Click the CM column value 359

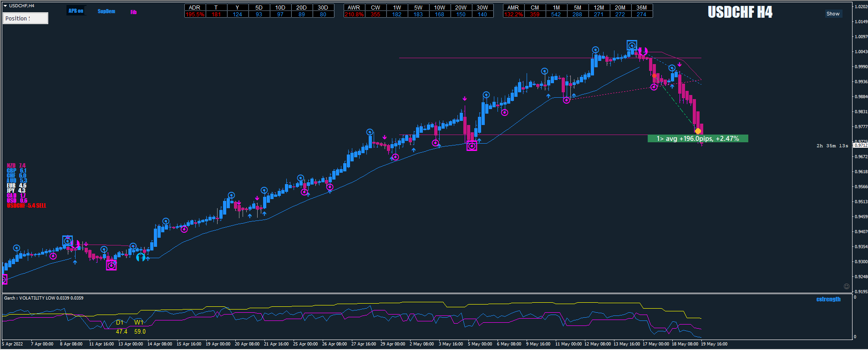coord(535,15)
